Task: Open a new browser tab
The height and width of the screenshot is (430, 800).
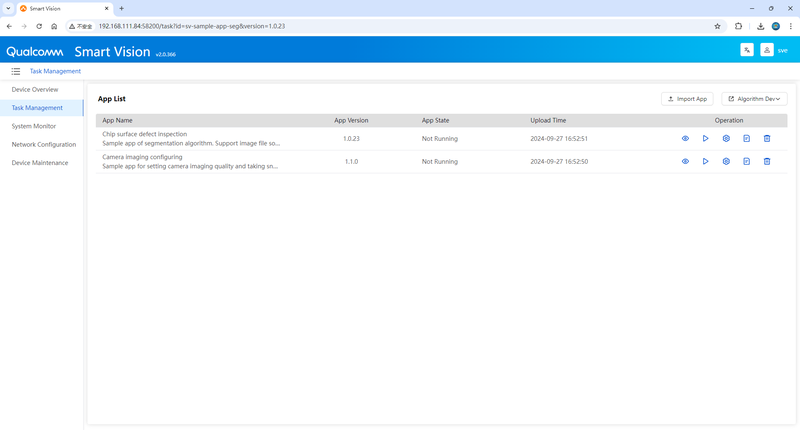Action: coord(121,8)
